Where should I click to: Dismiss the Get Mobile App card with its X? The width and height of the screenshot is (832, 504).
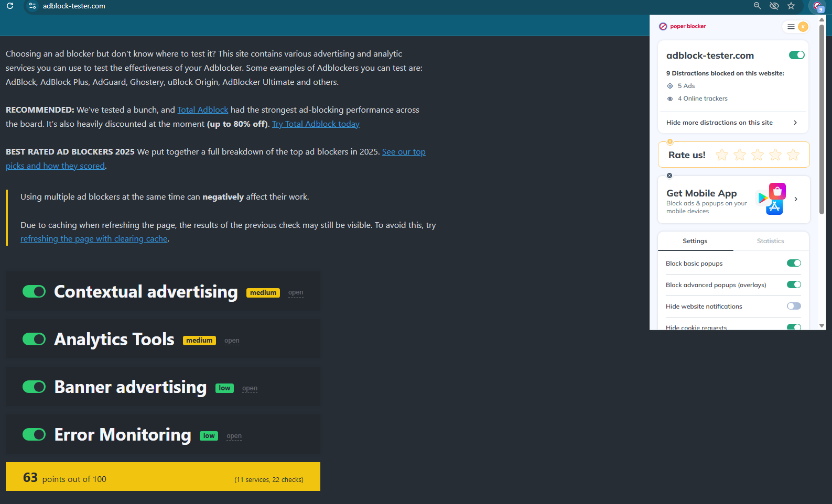(669, 176)
